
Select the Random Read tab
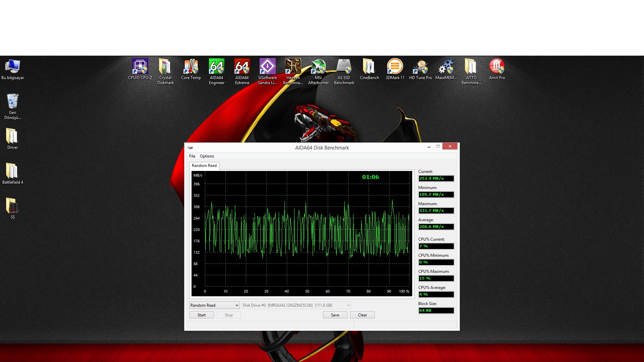[x=204, y=166]
